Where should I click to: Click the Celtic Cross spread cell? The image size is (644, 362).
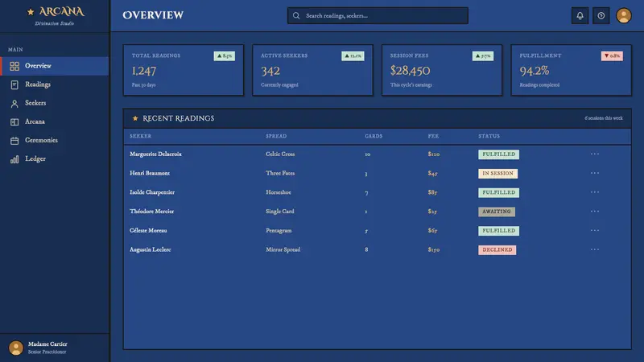pyautogui.click(x=280, y=154)
